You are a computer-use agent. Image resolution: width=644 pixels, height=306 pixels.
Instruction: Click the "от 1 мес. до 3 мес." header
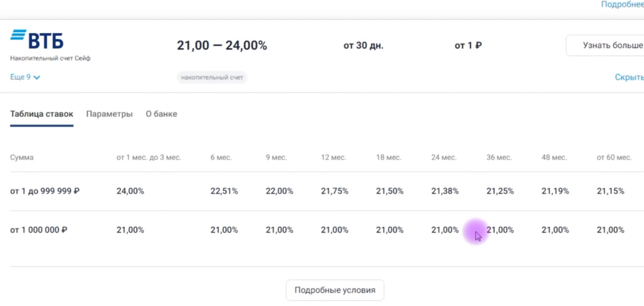coord(149,157)
